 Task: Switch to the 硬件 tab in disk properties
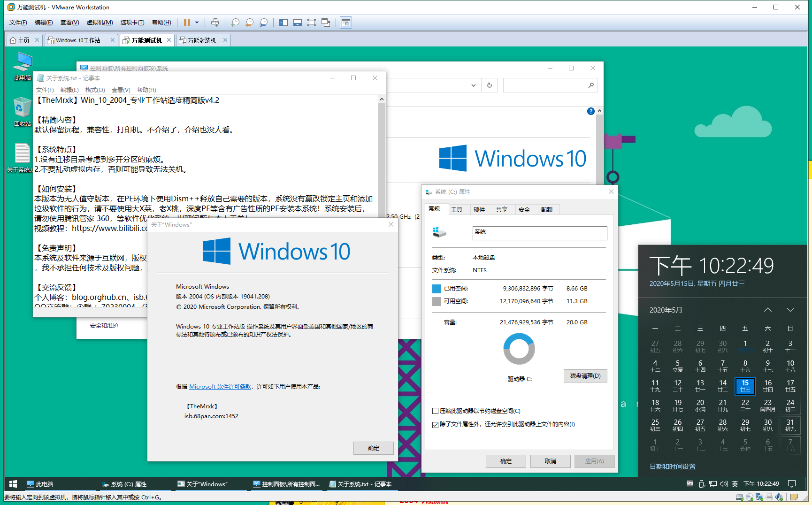click(x=480, y=209)
